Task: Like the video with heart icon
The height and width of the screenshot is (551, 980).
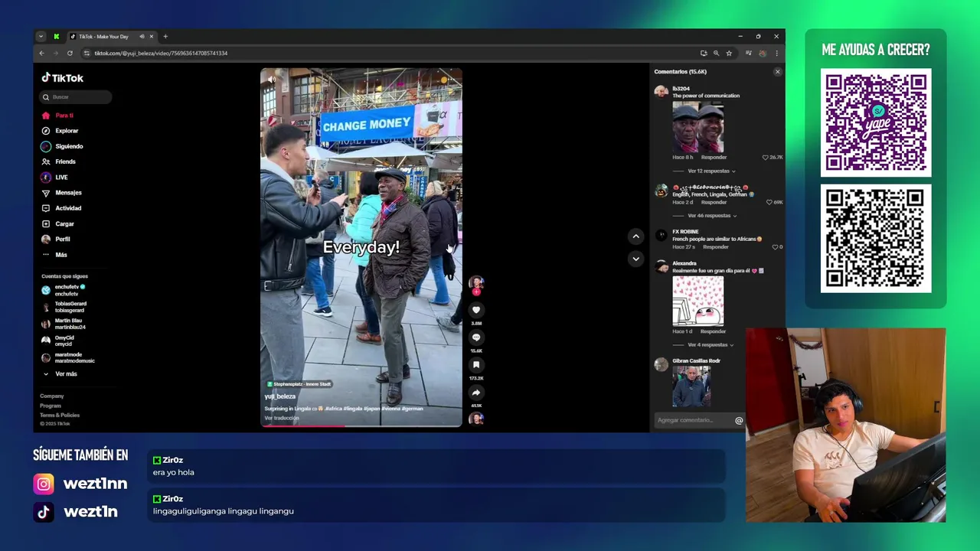Action: 476,310
